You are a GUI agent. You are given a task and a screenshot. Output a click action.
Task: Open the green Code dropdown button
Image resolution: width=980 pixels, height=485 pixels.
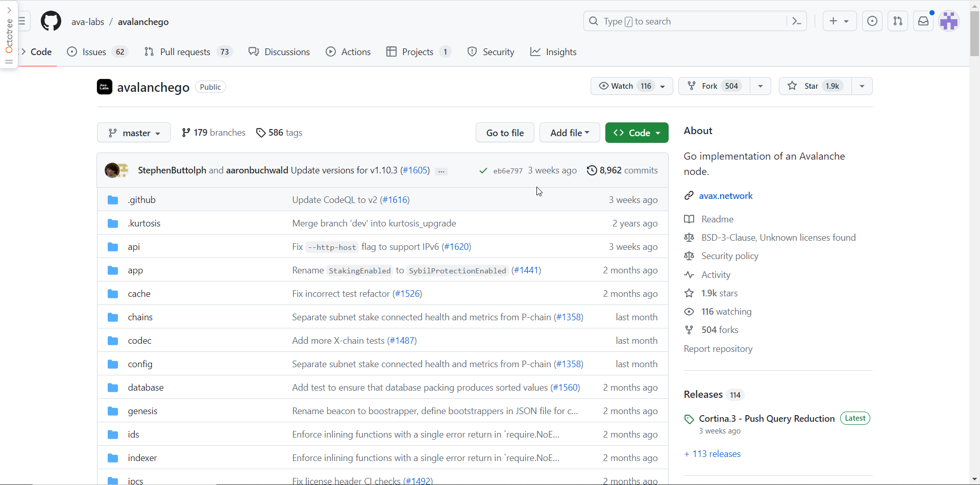point(637,133)
